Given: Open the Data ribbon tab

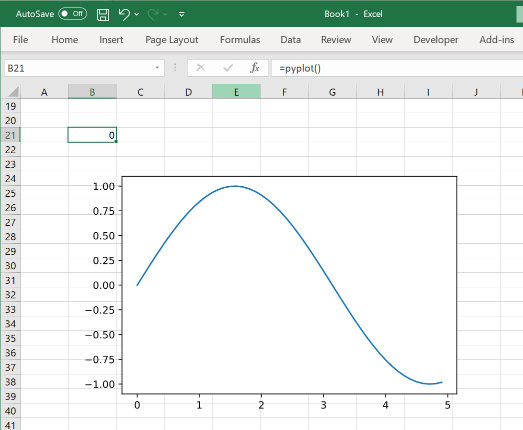Looking at the screenshot, I should [x=291, y=40].
